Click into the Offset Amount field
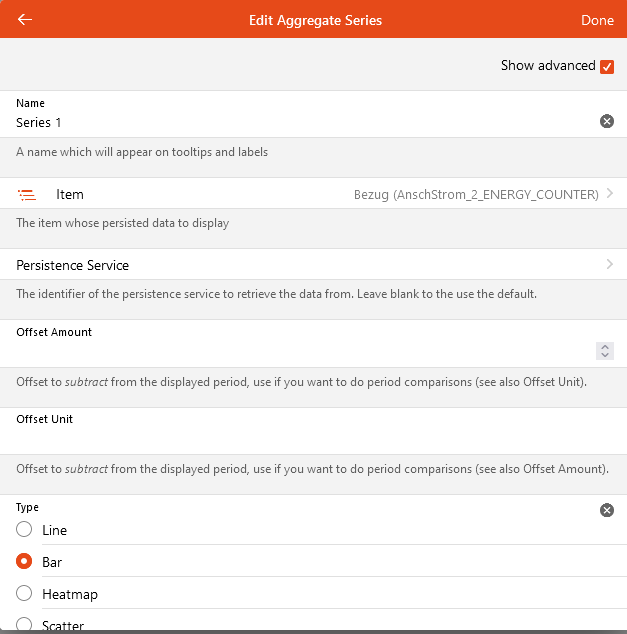This screenshot has height=634, width=627. coord(300,351)
